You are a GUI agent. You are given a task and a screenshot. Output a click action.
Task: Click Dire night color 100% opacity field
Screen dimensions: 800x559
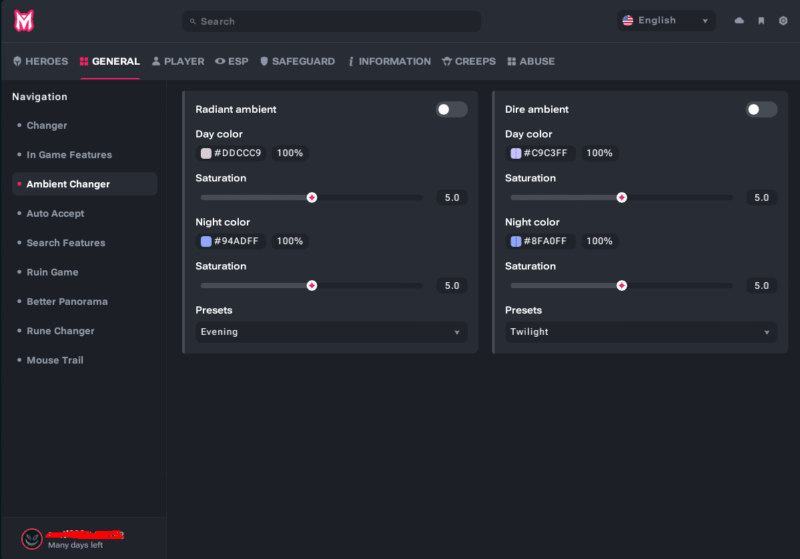coord(599,241)
